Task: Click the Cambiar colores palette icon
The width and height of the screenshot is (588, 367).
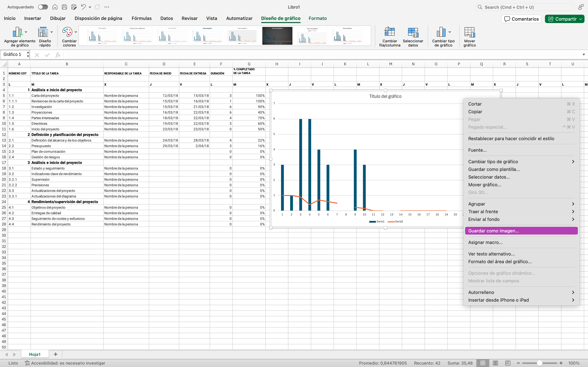Action: [x=67, y=32]
